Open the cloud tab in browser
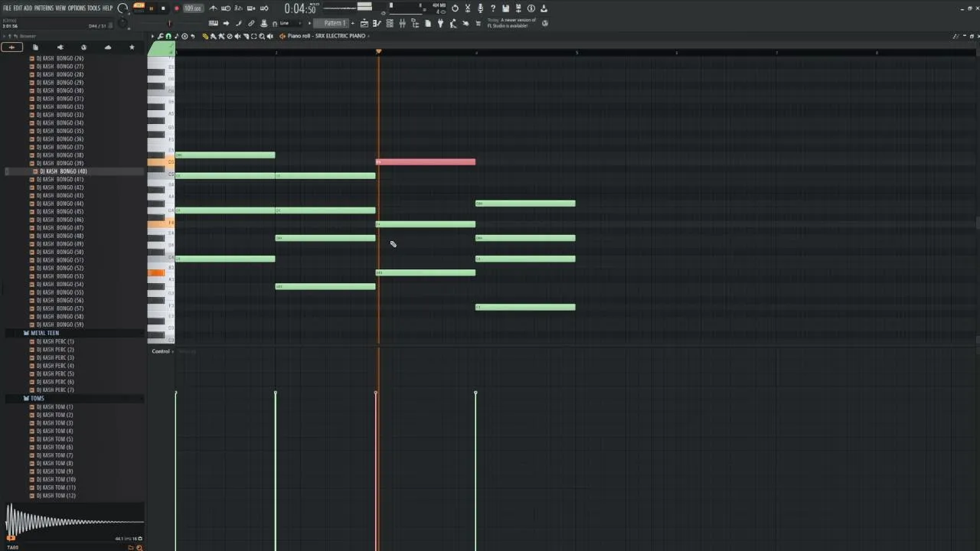The image size is (980, 551). pyautogui.click(x=107, y=47)
